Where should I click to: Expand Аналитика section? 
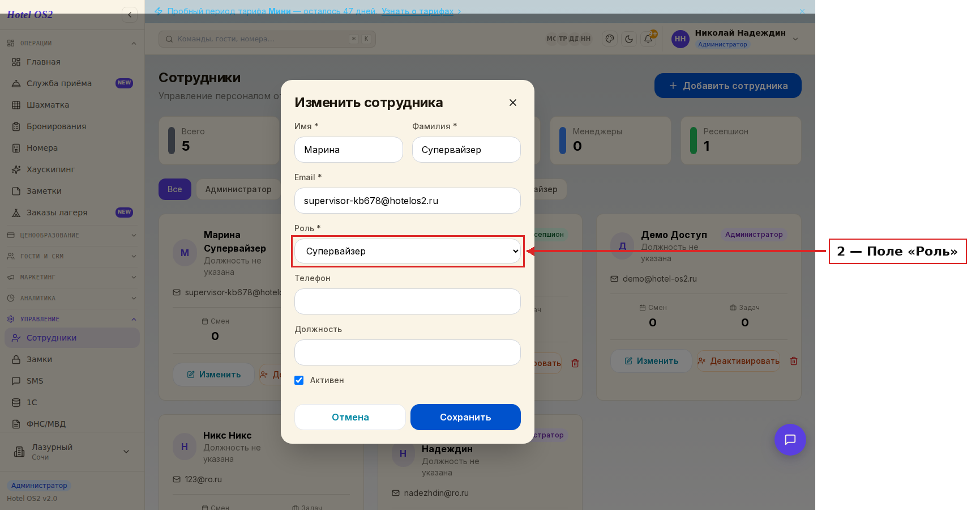[72, 298]
